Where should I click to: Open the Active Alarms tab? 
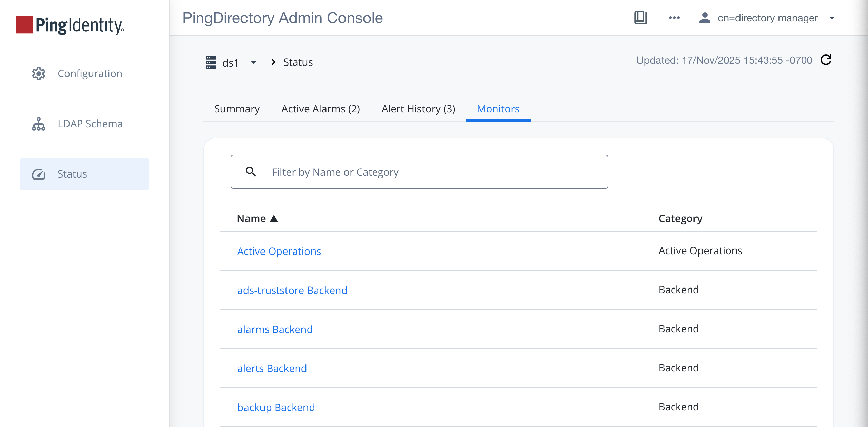point(320,109)
